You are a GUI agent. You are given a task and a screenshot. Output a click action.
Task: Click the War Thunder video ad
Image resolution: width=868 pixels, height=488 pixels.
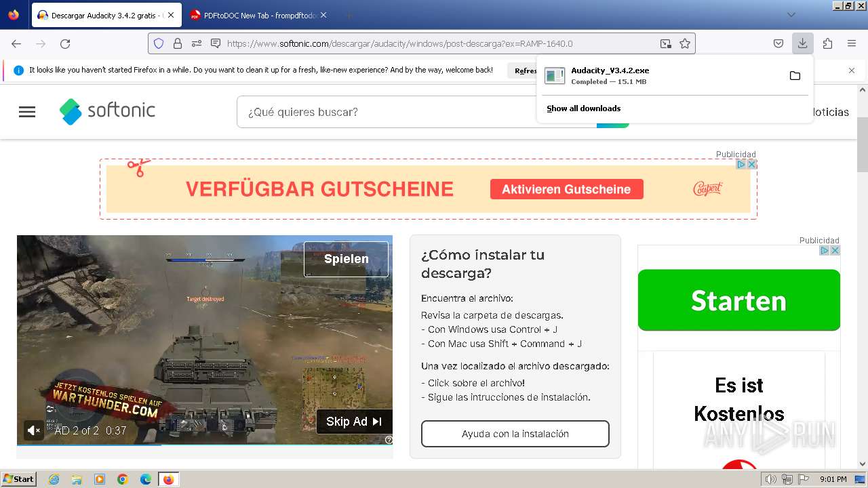point(205,339)
